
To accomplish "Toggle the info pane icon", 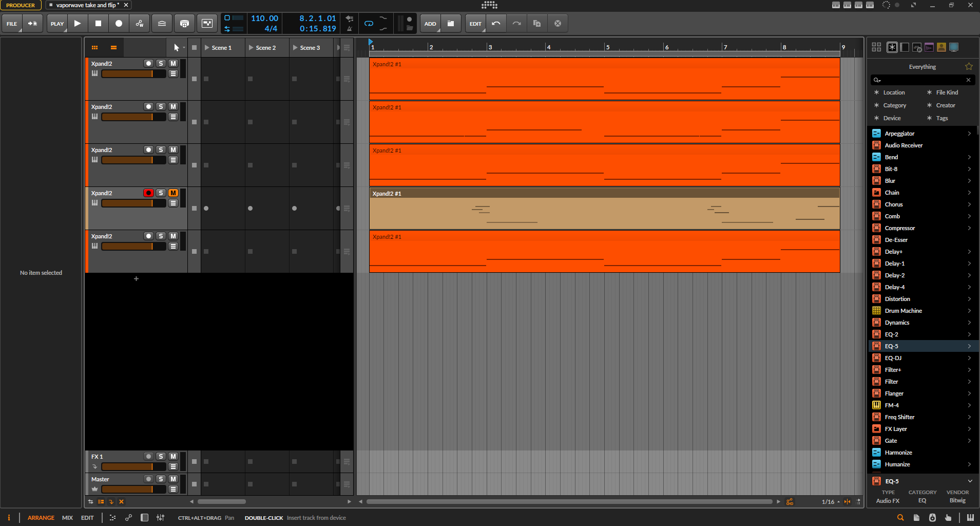I will click(9, 518).
